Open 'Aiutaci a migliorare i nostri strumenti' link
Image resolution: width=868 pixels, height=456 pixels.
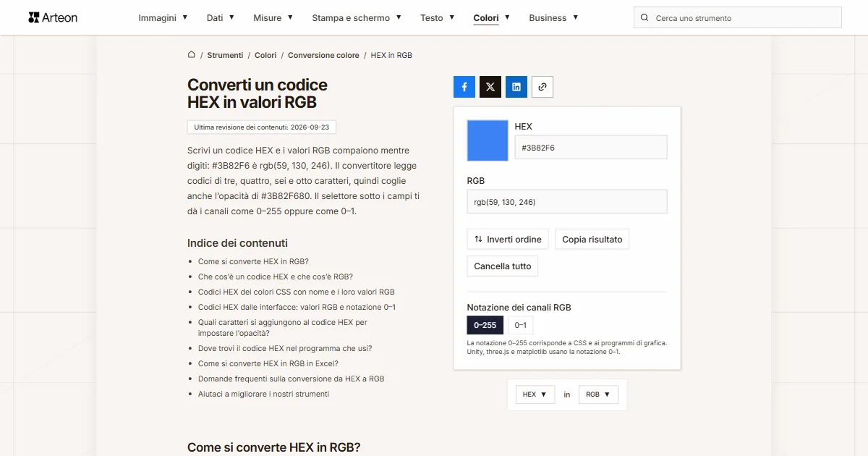pyautogui.click(x=263, y=394)
